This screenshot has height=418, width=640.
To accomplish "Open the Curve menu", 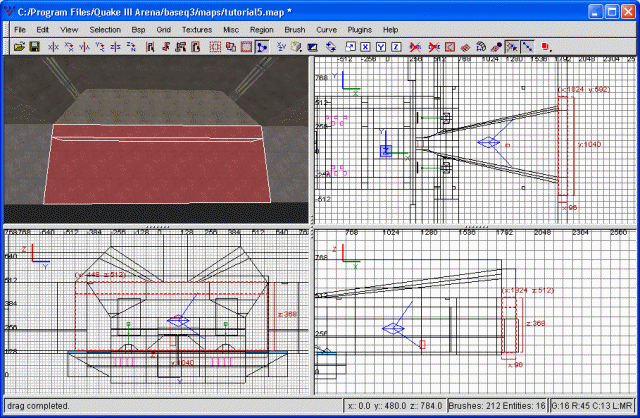I will pyautogui.click(x=327, y=30).
